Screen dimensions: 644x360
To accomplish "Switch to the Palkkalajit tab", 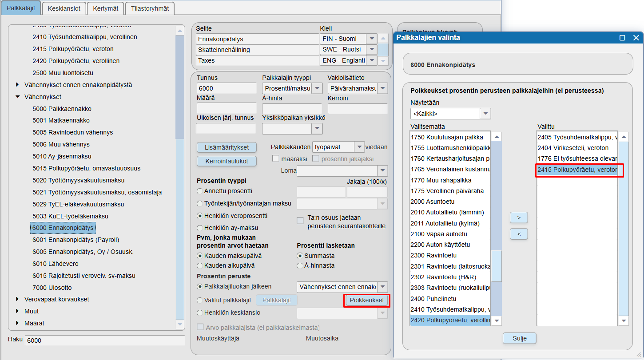I will pos(21,8).
